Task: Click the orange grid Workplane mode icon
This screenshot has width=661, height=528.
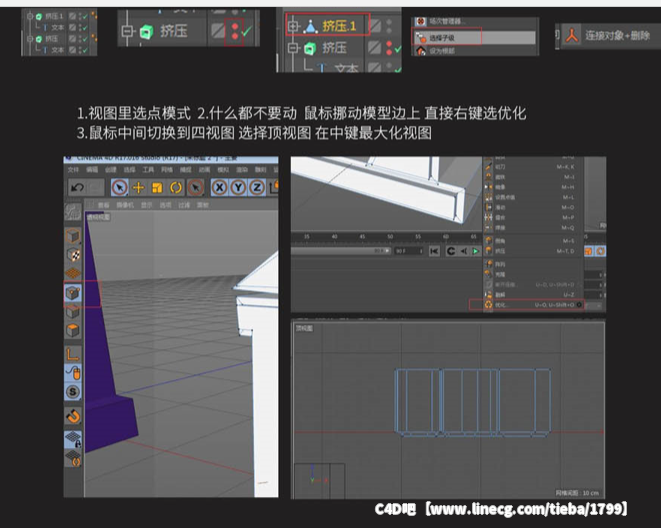Action: 73,273
